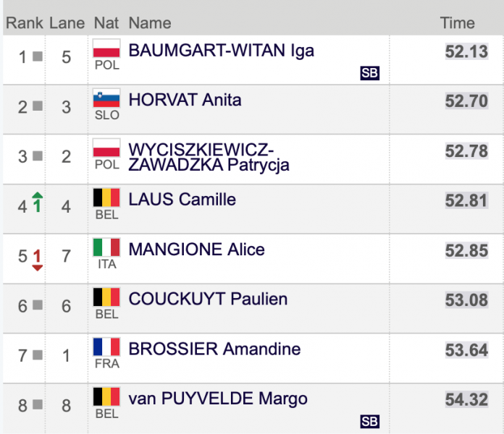
Task: Click the Belgian flag beside LAUS Camille
Action: 106,198
